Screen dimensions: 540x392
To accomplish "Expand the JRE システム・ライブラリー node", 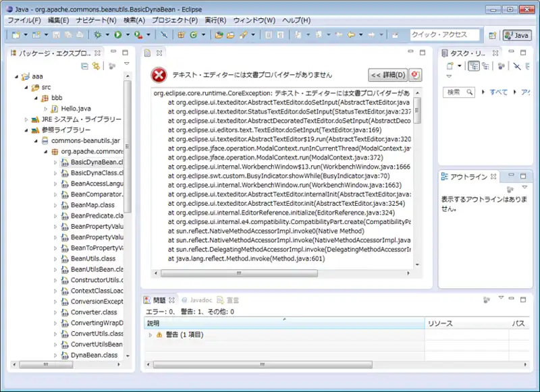I will click(x=26, y=119).
